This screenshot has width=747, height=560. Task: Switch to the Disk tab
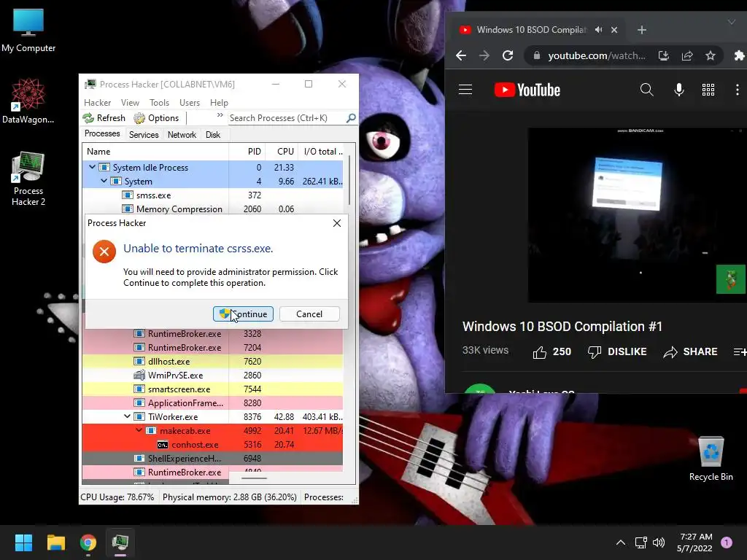click(x=213, y=135)
